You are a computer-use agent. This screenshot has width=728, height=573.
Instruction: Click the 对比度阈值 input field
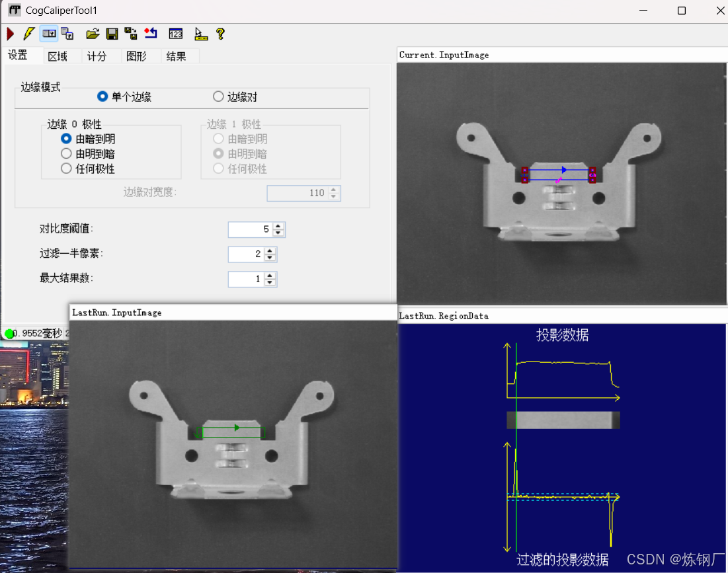(x=250, y=229)
